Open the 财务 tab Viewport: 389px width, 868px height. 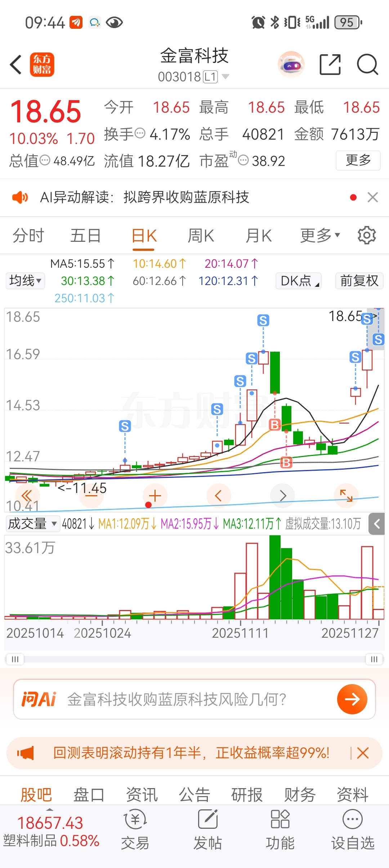click(300, 795)
